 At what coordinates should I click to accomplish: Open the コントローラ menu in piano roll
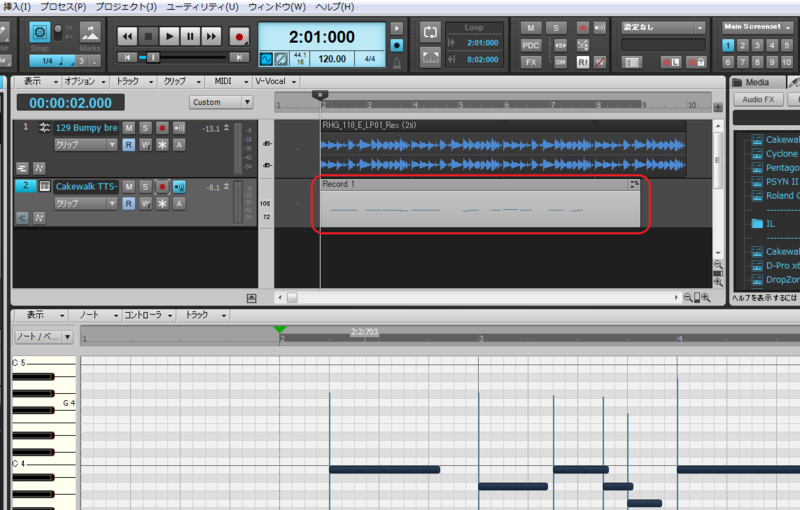click(148, 315)
